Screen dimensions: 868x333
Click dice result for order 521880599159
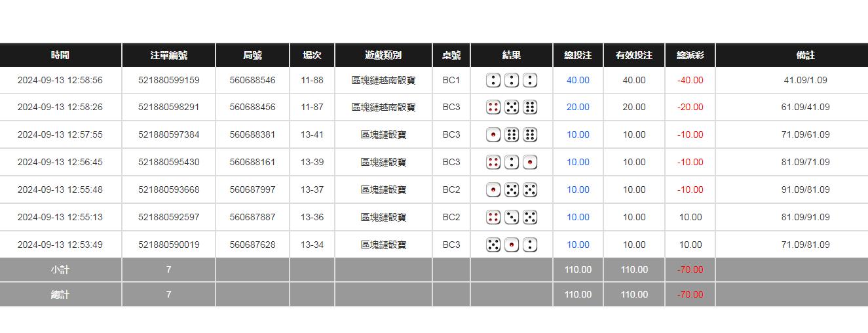pos(512,80)
